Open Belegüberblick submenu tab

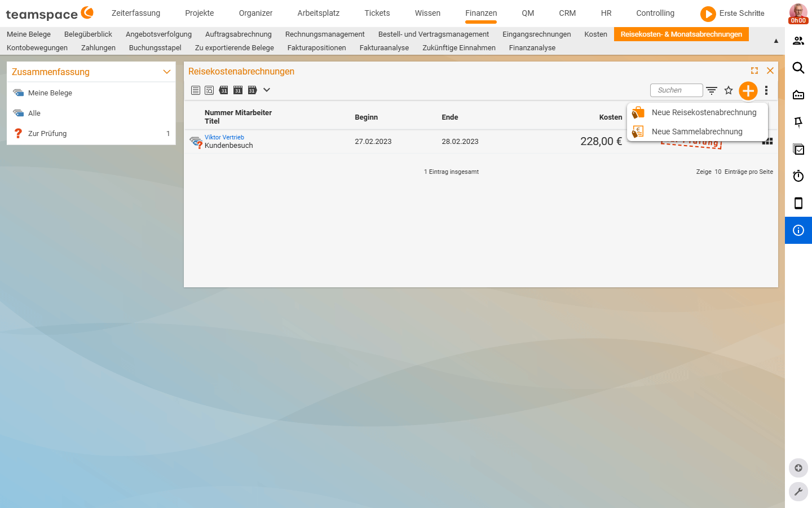tap(88, 34)
